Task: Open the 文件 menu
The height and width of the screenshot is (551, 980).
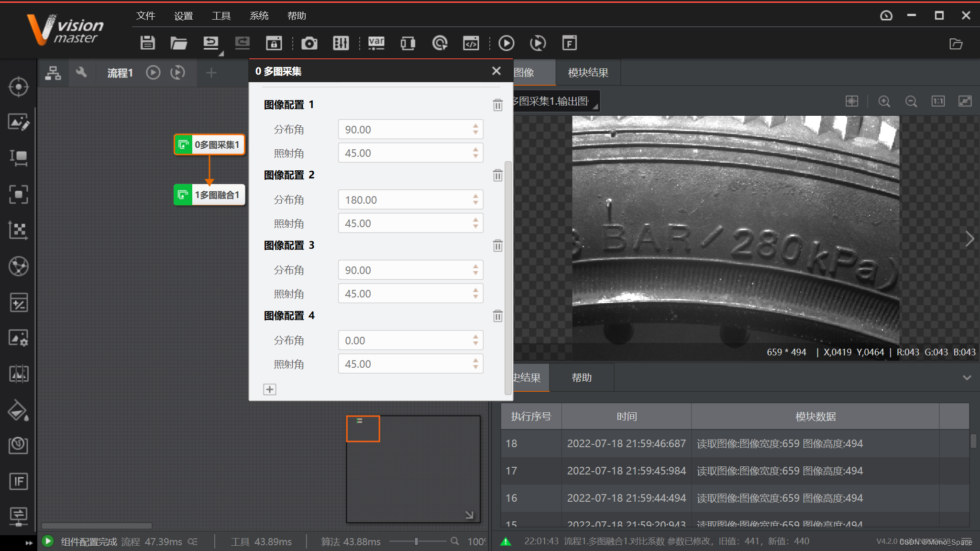Action: 145,16
